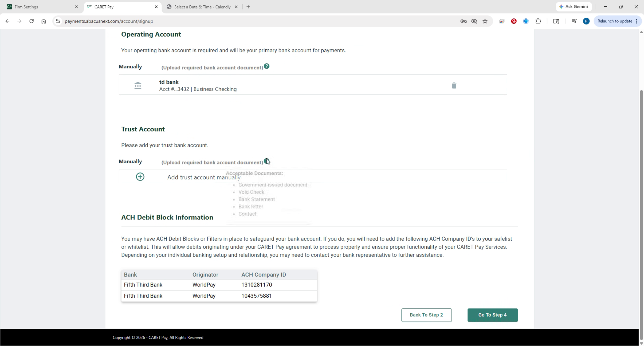The height and width of the screenshot is (346, 644).
Task: Click the Originator column header
Action: pos(205,275)
